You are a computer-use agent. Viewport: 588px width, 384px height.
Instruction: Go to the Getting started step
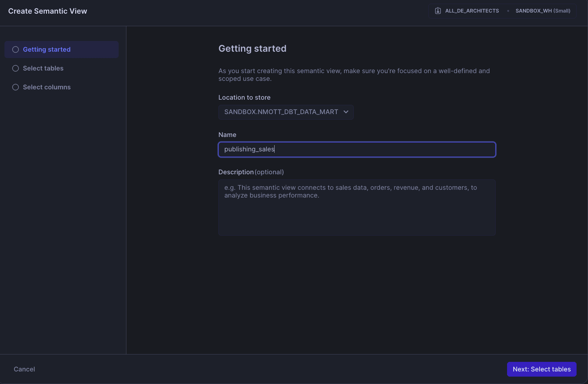pyautogui.click(x=61, y=49)
